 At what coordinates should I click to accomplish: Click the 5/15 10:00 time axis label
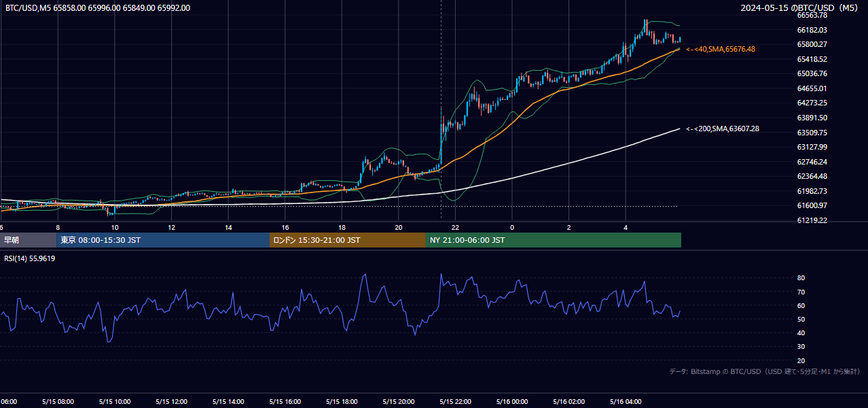click(115, 402)
